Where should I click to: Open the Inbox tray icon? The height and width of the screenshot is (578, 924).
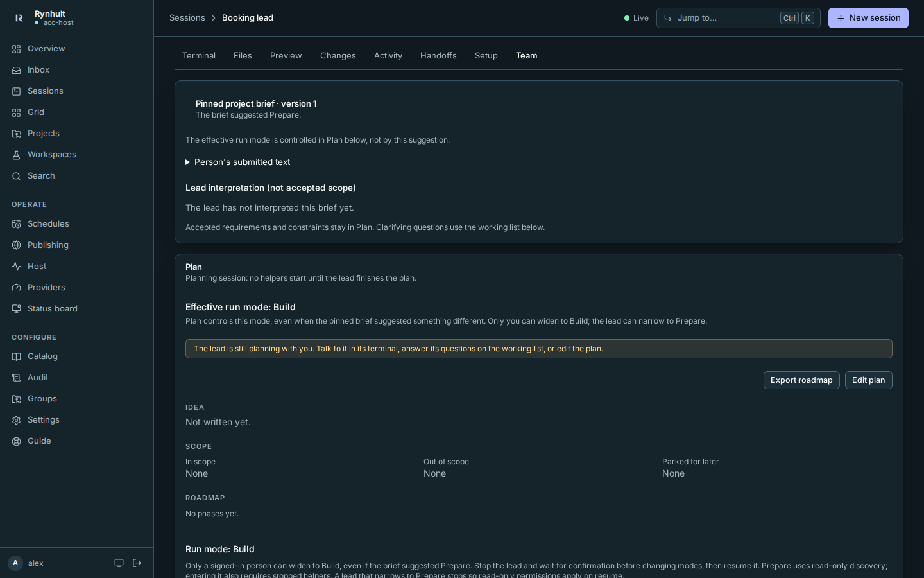point(16,70)
